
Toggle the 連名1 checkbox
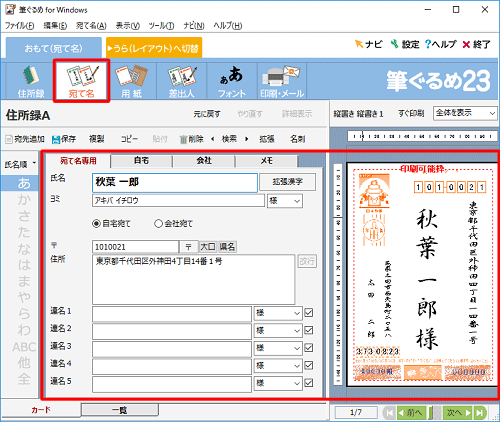[309, 313]
